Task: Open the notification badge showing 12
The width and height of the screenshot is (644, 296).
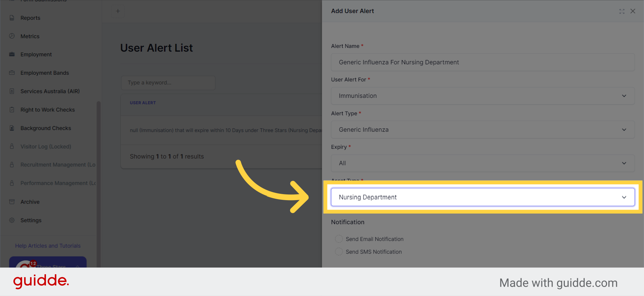Action: point(33,263)
